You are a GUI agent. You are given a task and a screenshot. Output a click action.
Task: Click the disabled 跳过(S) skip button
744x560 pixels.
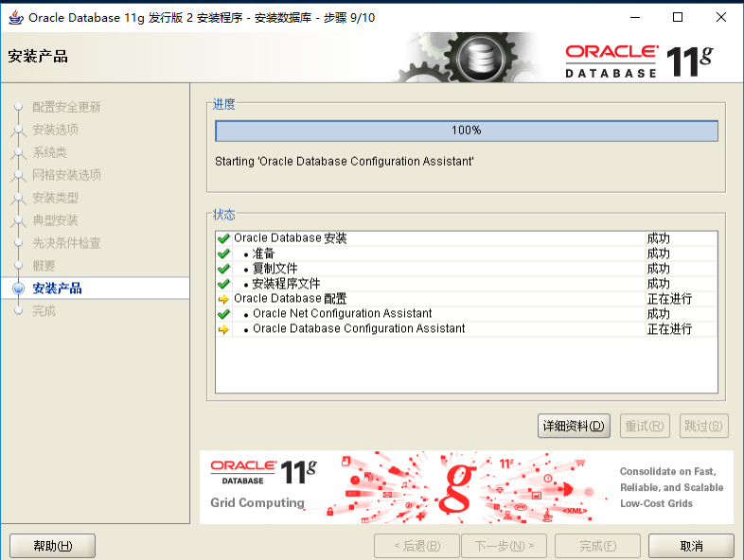pyautogui.click(x=703, y=426)
